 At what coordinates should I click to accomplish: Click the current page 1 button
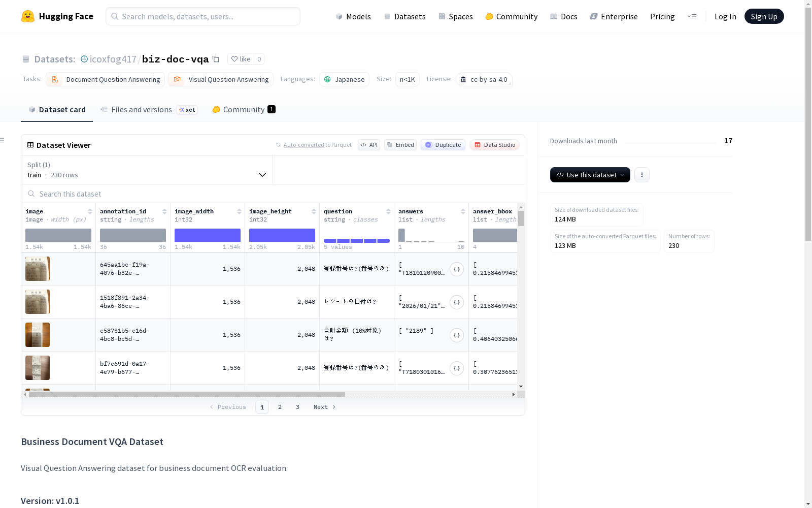point(262,407)
